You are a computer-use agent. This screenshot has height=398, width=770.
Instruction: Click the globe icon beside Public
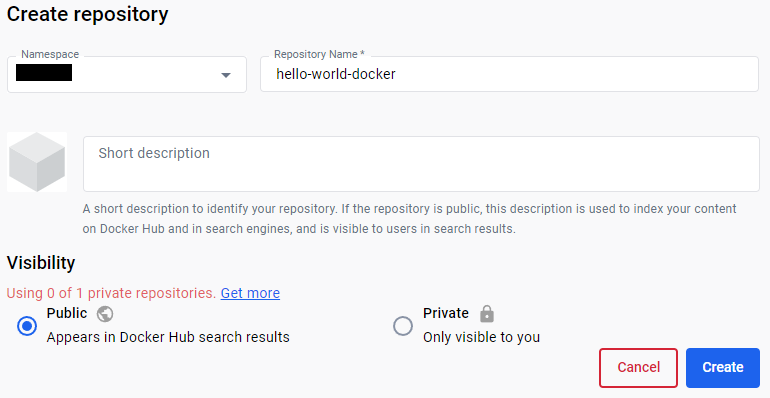click(105, 313)
